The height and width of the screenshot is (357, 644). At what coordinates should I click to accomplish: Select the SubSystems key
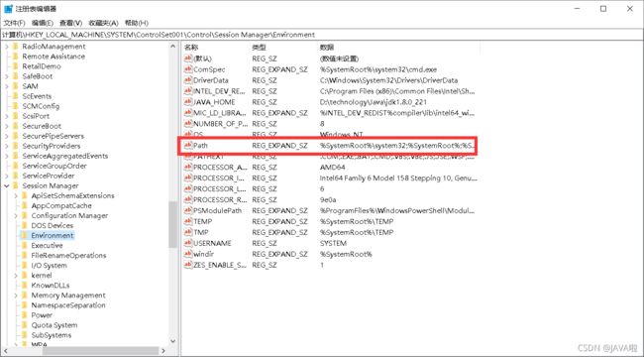coord(51,335)
